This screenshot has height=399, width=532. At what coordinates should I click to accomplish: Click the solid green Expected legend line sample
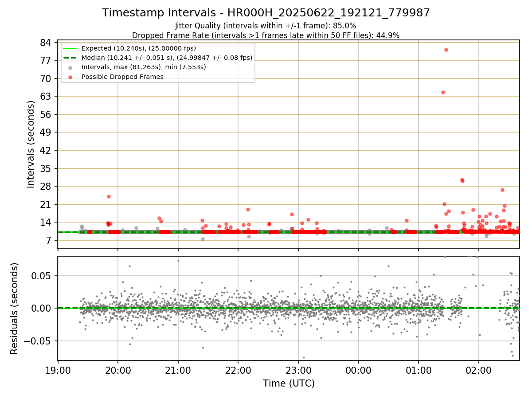70,48
